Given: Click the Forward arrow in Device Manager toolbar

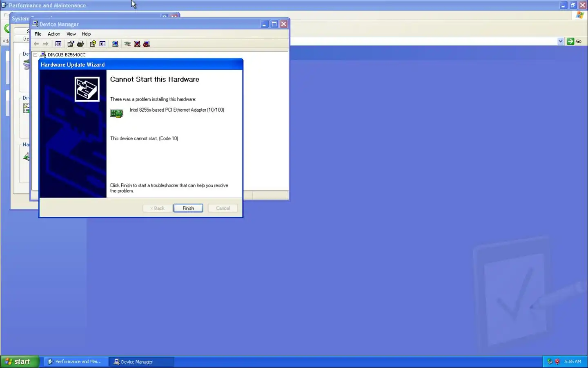Looking at the screenshot, I should [x=46, y=44].
